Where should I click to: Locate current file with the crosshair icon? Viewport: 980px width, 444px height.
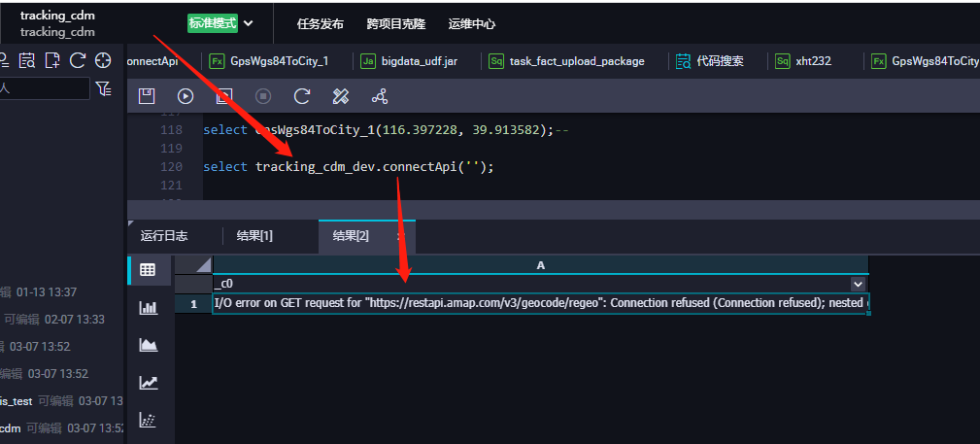pyautogui.click(x=103, y=60)
